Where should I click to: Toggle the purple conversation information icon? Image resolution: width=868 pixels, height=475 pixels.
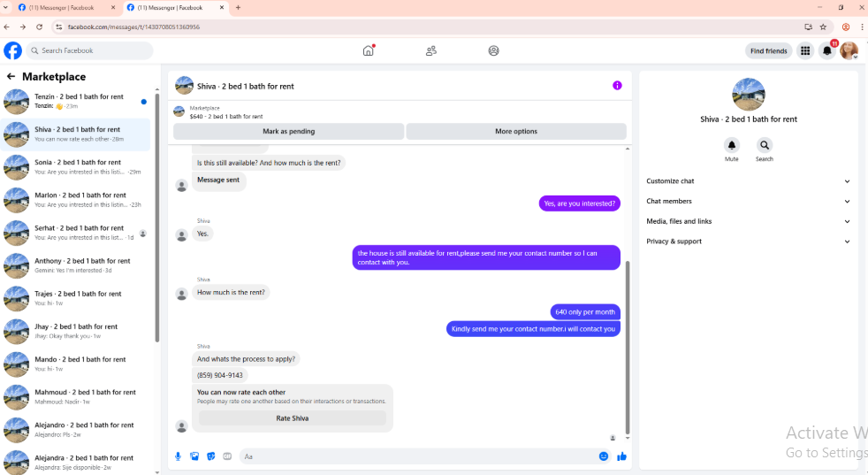click(617, 85)
